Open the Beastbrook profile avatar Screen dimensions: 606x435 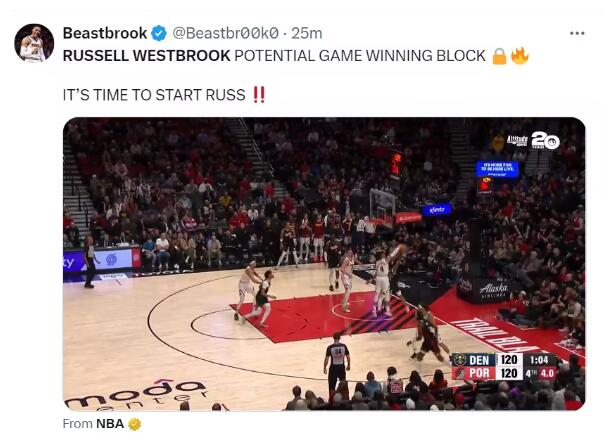(34, 43)
